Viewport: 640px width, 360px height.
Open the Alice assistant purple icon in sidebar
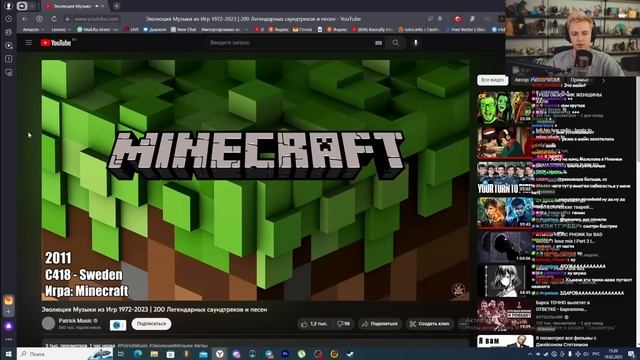pos(9,326)
